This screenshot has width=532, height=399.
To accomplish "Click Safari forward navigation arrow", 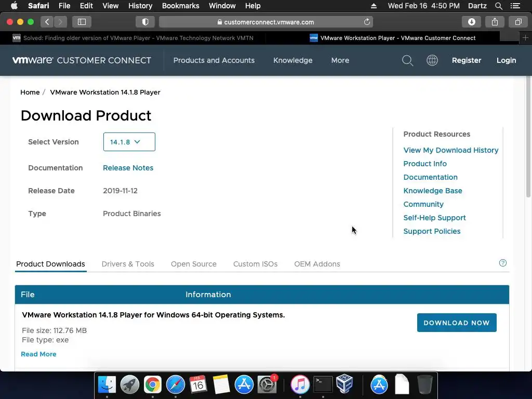I will pos(60,22).
